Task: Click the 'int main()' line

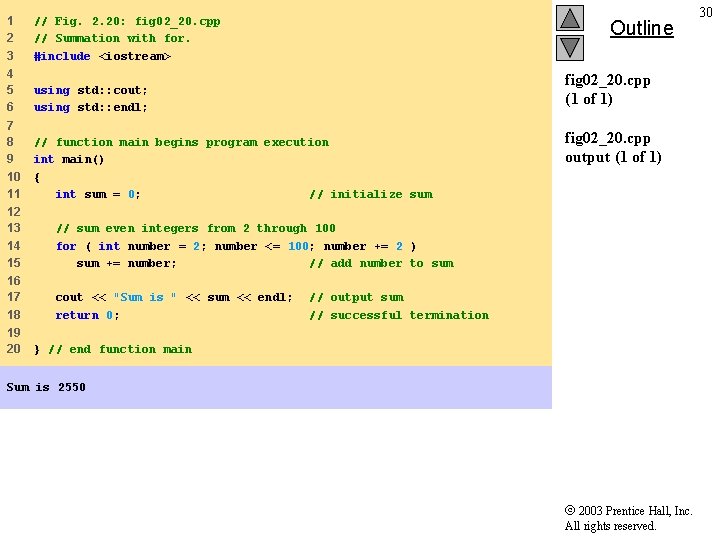Action: click(69, 159)
